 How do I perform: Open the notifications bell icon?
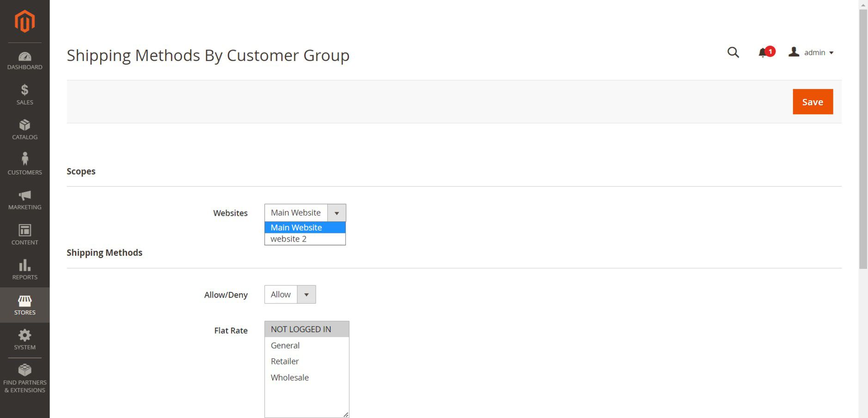[x=763, y=53]
